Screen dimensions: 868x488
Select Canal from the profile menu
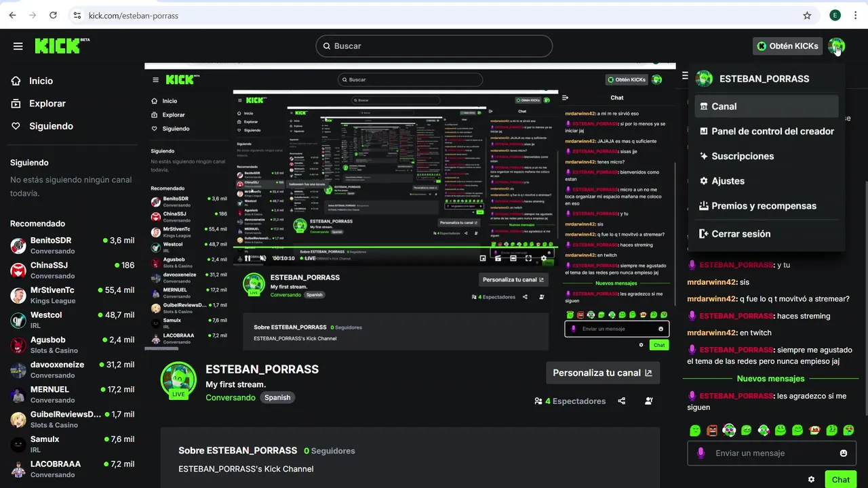(766, 106)
